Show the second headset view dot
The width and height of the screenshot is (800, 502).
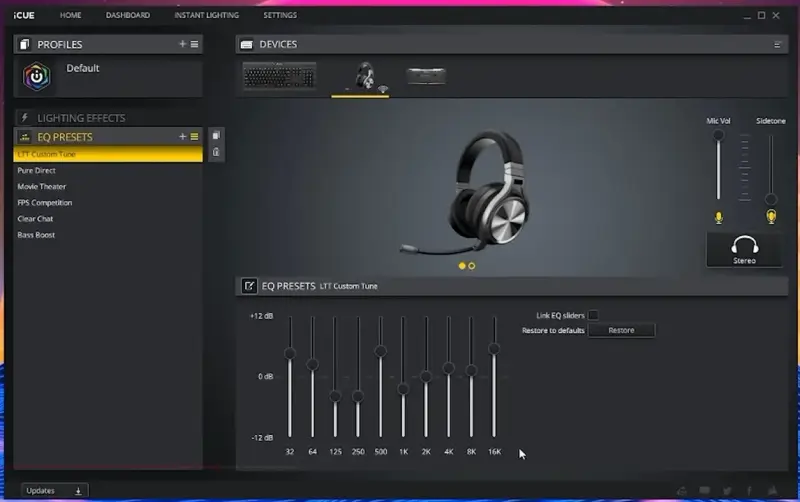coord(471,266)
